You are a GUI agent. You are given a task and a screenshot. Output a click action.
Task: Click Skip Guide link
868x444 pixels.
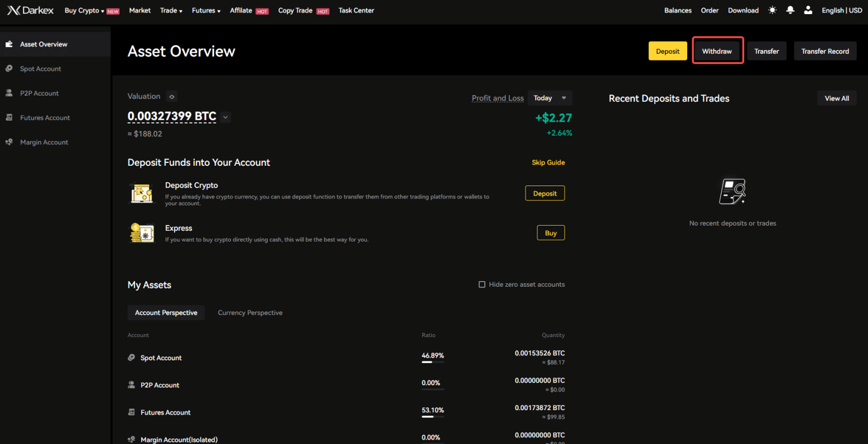click(548, 162)
